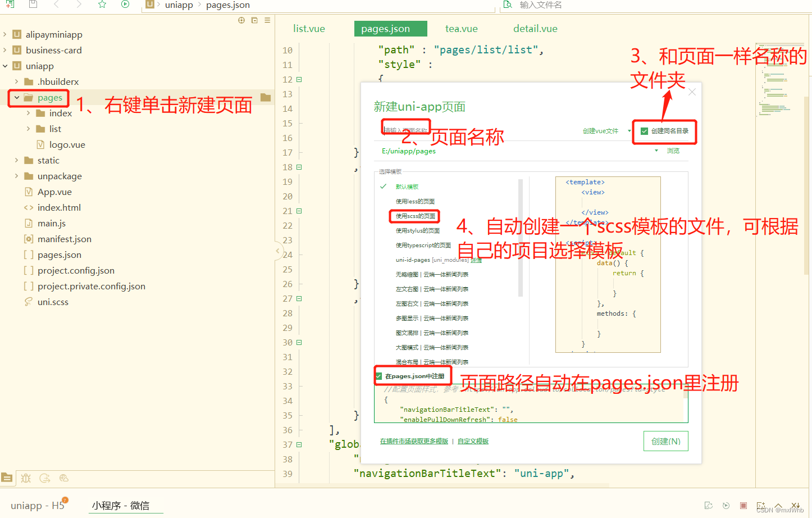Collapse the pages folder

[x=17, y=97]
